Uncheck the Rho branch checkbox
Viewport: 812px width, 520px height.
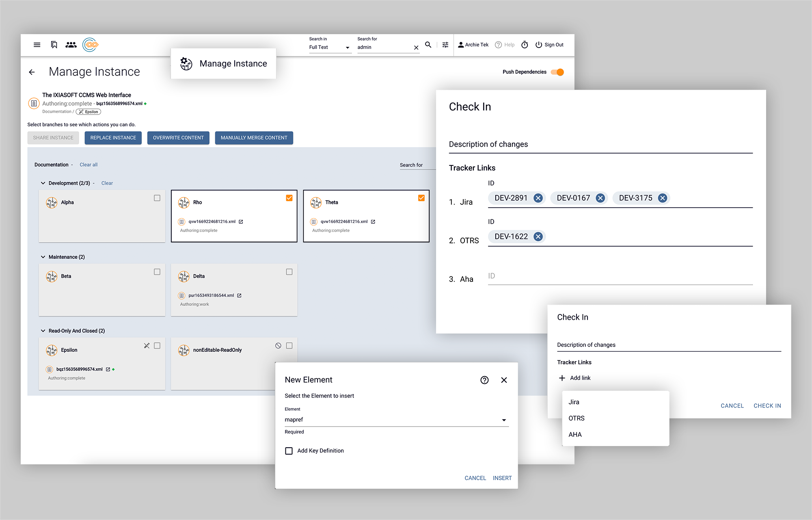tap(289, 198)
